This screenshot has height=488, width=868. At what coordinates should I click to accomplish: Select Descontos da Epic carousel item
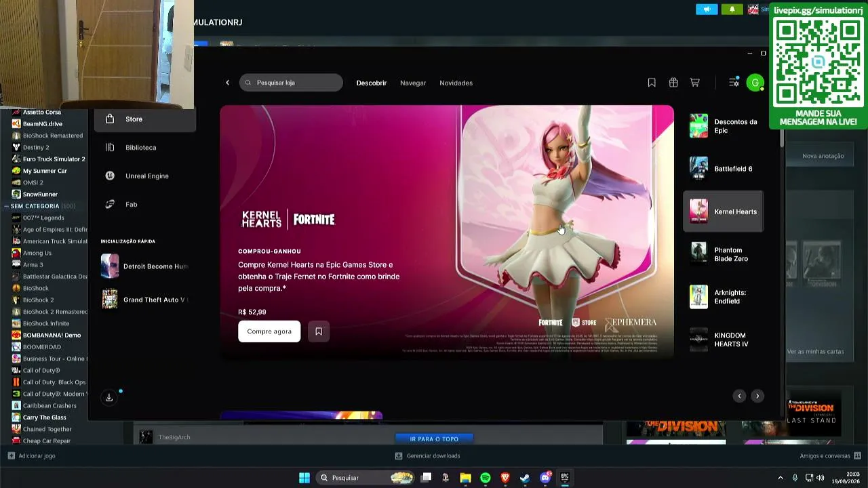click(724, 126)
